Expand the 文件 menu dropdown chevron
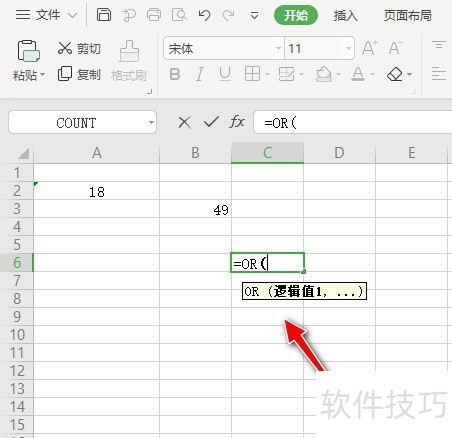Screen dimensions: 452x438 click(72, 15)
